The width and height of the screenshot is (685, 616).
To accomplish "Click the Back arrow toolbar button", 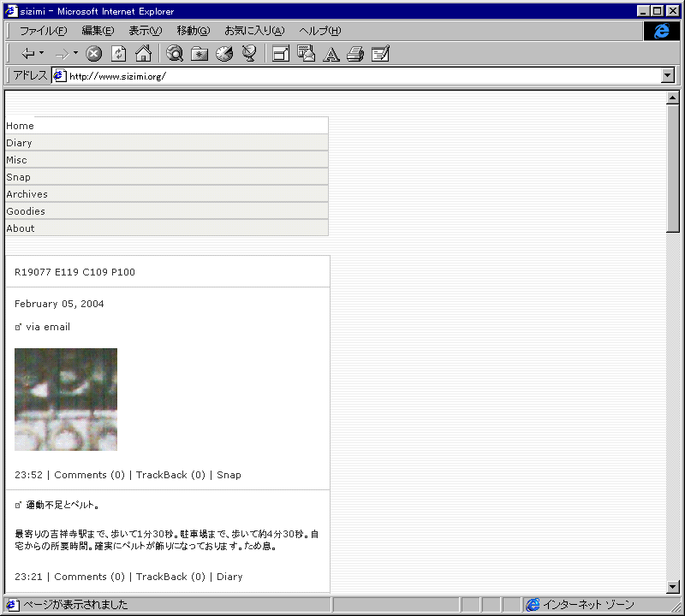I will pyautogui.click(x=28, y=54).
